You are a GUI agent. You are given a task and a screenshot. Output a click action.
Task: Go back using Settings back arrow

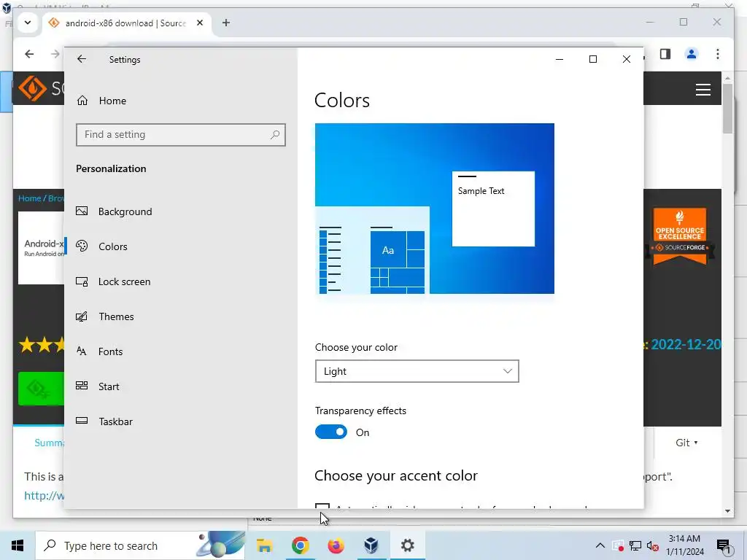coord(82,59)
